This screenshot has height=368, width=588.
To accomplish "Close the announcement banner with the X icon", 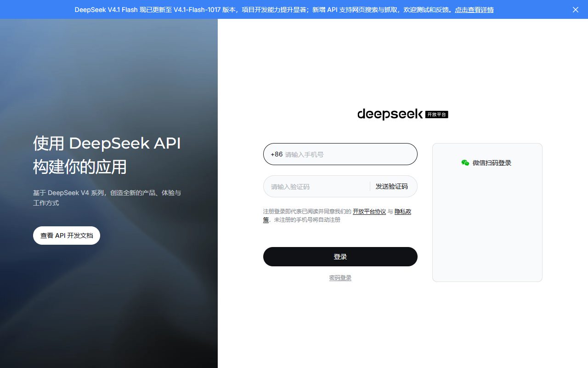I will click(x=576, y=10).
